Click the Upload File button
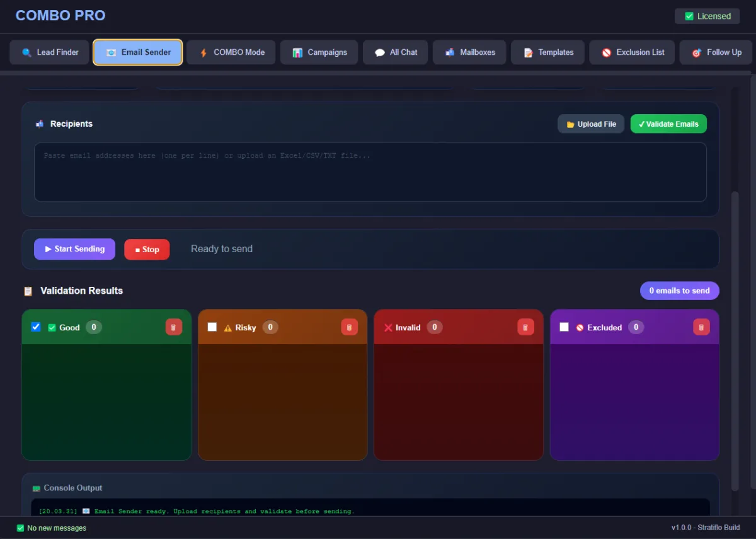756x539 pixels. [x=591, y=124]
